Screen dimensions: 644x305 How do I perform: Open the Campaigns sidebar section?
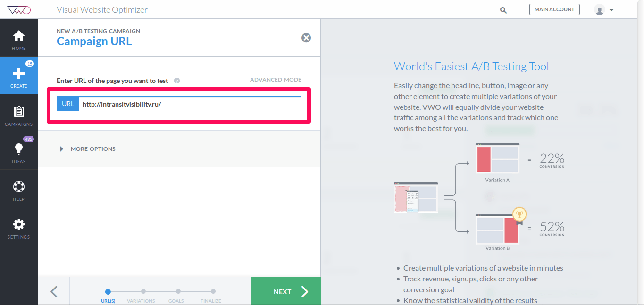point(19,113)
